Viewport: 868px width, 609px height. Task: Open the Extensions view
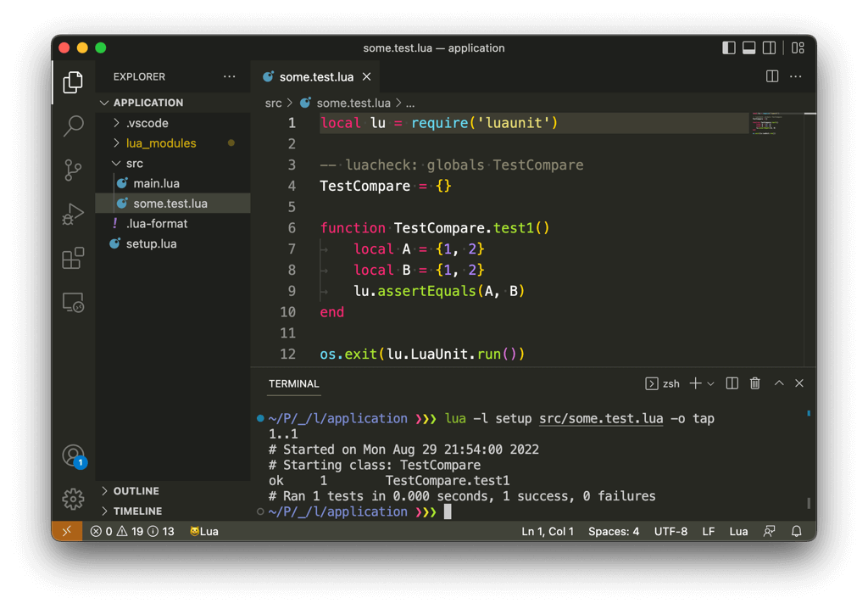pos(73,258)
